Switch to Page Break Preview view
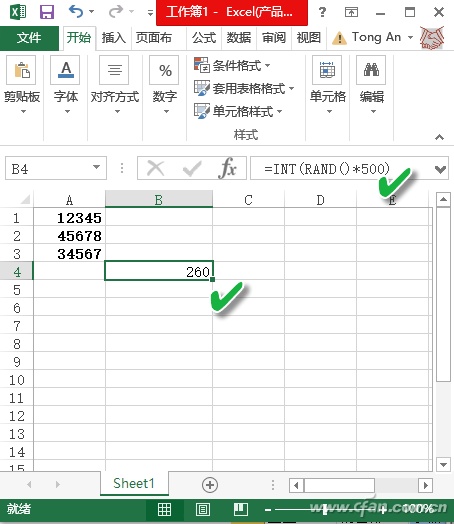The image size is (454, 524). [x=241, y=510]
